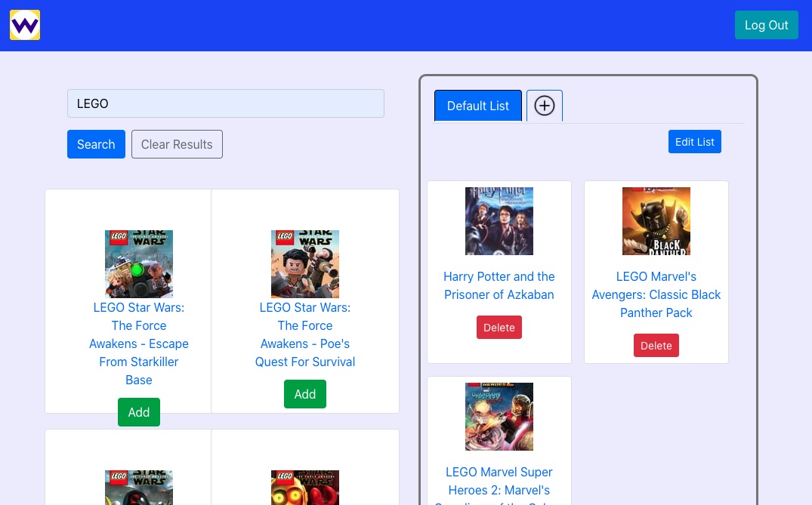Click the Edit List button
The width and height of the screenshot is (812, 505).
tap(694, 141)
